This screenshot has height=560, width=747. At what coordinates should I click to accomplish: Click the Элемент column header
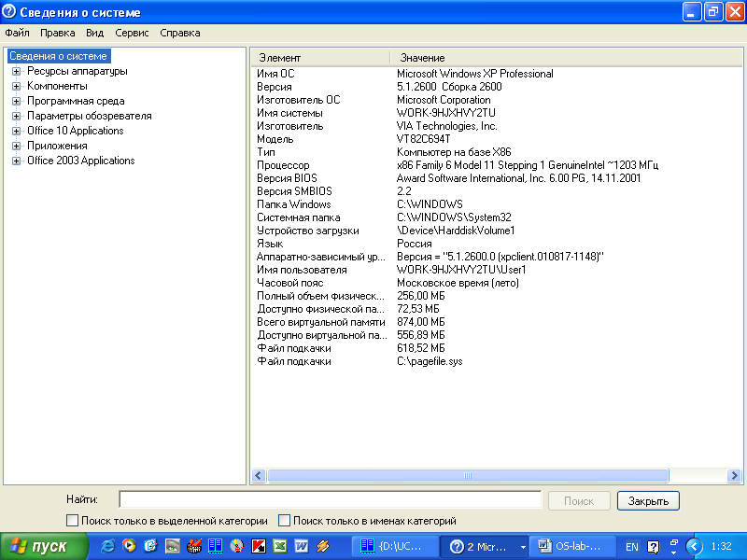[x=320, y=58]
